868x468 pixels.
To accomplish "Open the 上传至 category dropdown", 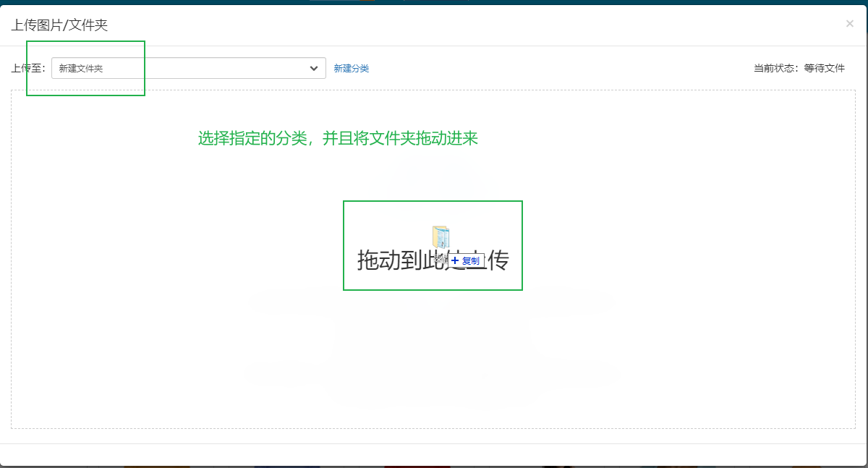I will (x=188, y=68).
